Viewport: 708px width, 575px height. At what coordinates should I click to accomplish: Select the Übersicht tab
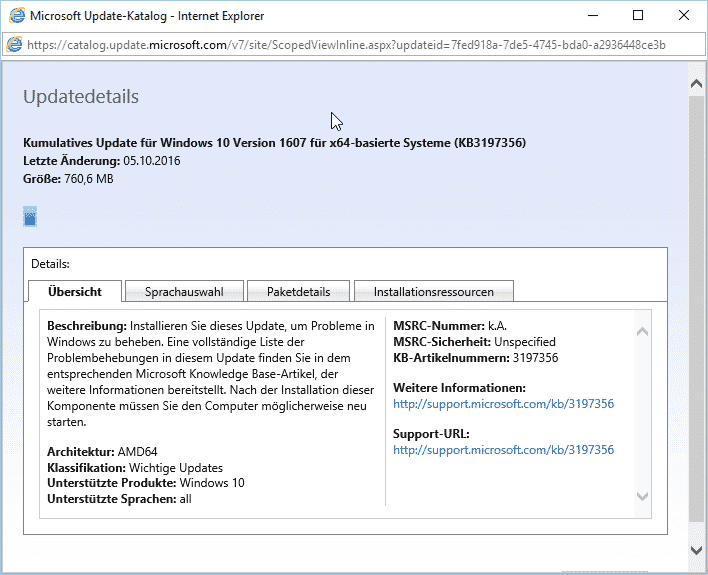(x=75, y=291)
